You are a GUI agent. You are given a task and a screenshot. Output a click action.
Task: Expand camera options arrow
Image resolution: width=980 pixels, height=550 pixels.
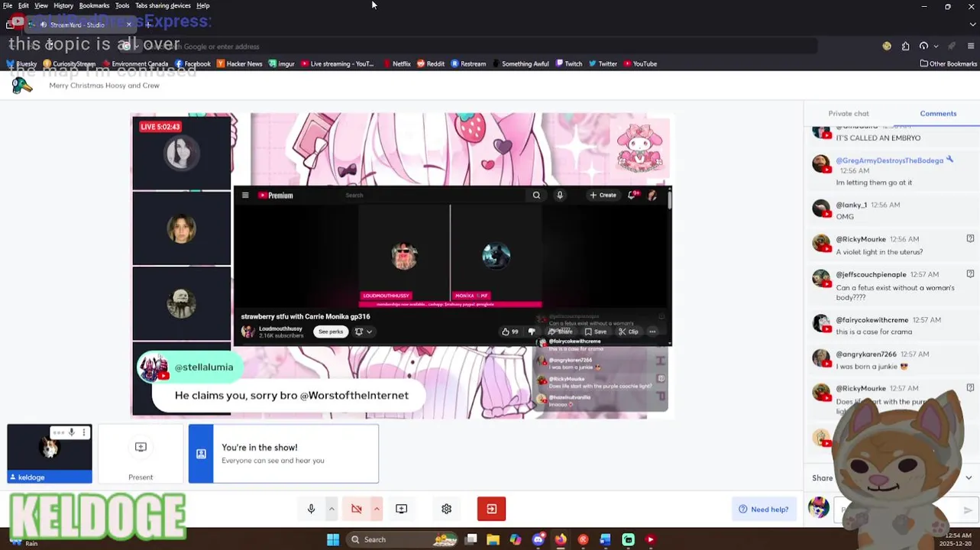point(377,509)
